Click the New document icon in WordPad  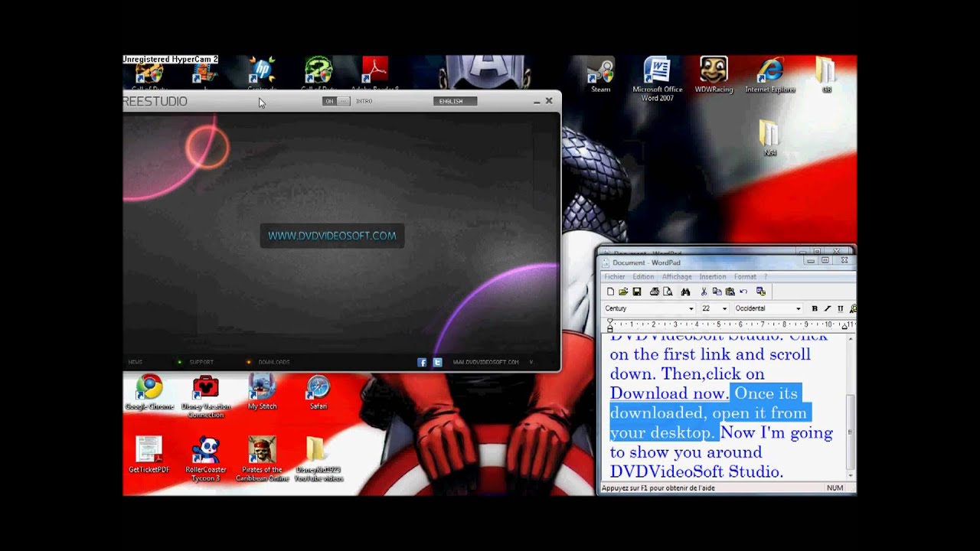pyautogui.click(x=610, y=292)
